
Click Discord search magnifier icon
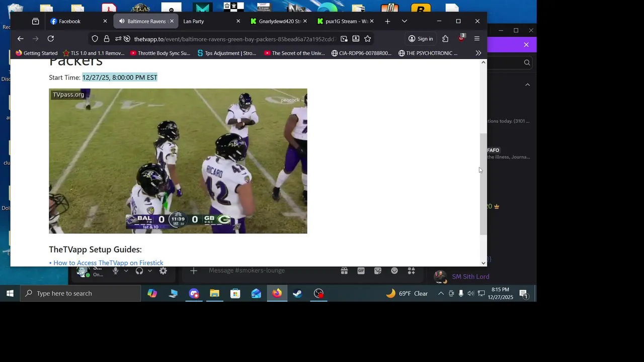point(527,62)
